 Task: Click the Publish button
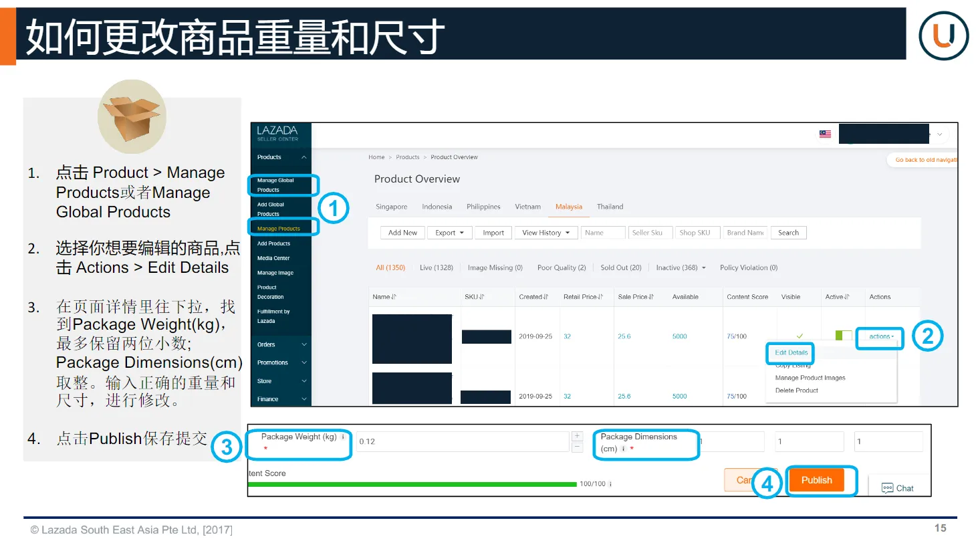point(817,479)
